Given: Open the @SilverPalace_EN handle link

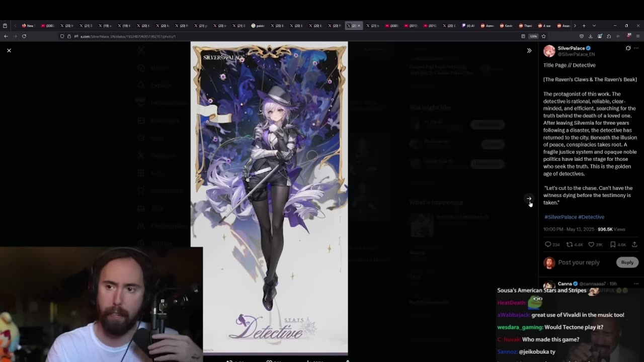Looking at the screenshot, I should point(576,54).
